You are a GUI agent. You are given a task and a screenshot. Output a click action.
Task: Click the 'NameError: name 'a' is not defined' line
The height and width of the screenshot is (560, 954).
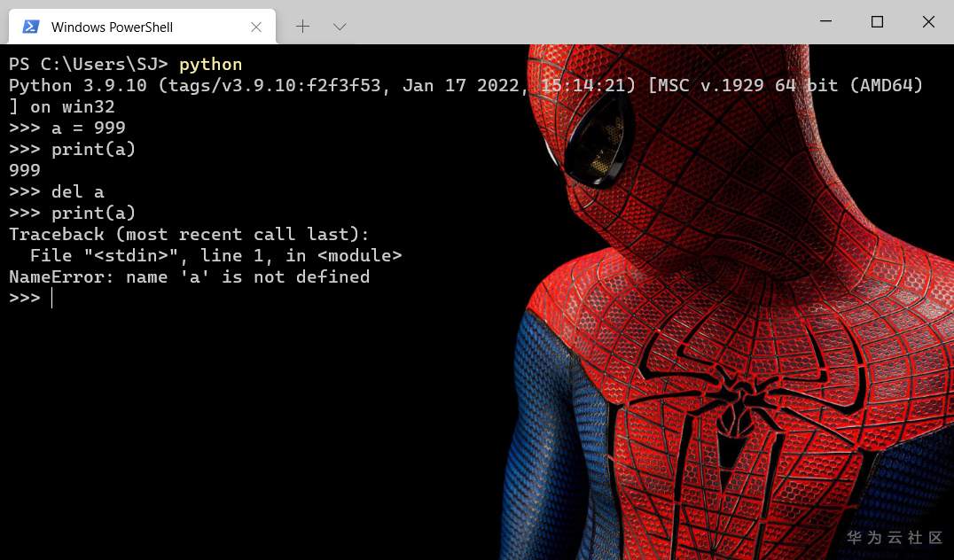point(189,276)
